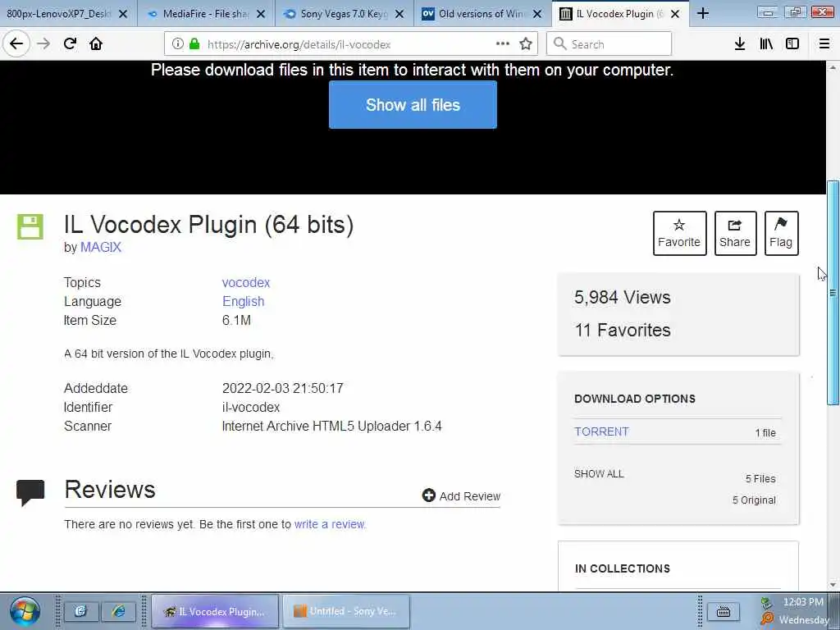This screenshot has width=840, height=630.
Task: Click the green secure padlock icon
Action: click(194, 44)
